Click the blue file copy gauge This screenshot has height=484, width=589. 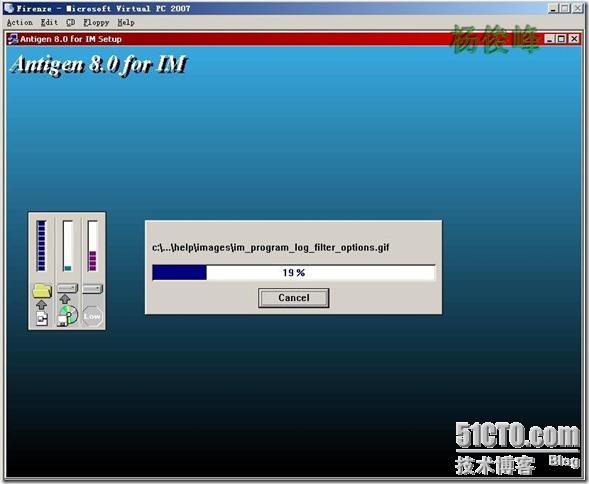click(41, 246)
